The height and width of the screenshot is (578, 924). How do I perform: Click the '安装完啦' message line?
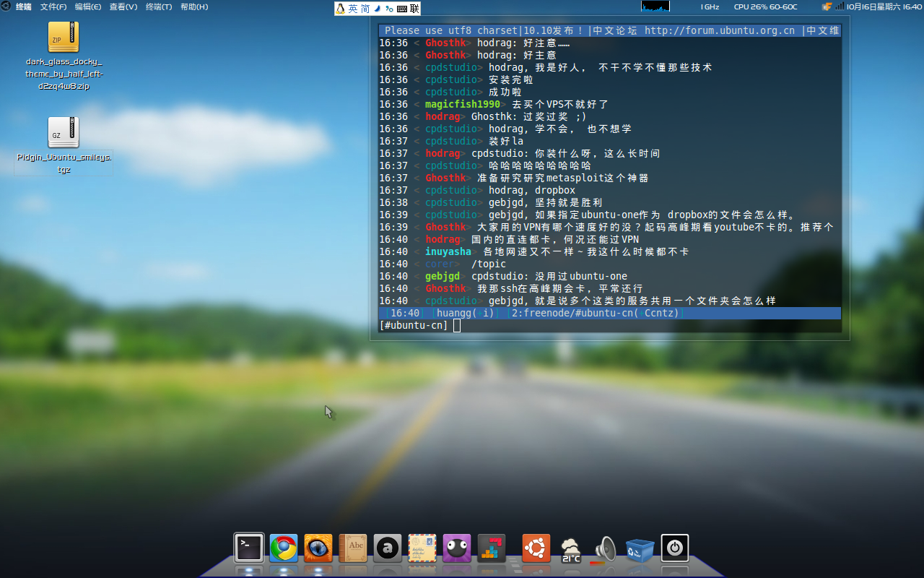click(x=511, y=79)
